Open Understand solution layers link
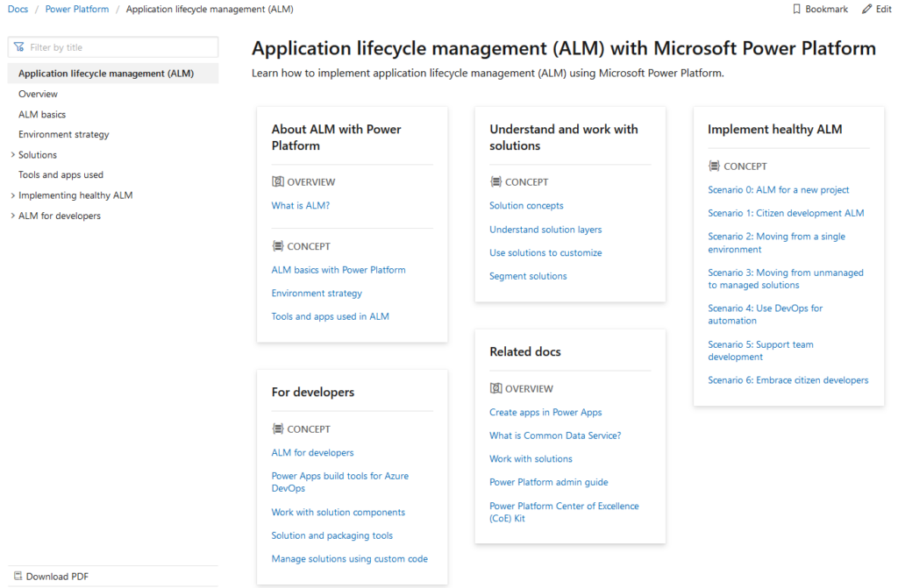Image resolution: width=898 pixels, height=588 pixels. (545, 230)
